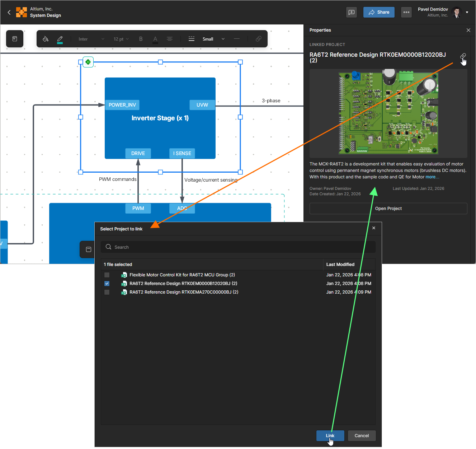Image resolution: width=476 pixels, height=449 pixels.
Task: Click the 'PWM commands' connection label
Action: (118, 179)
